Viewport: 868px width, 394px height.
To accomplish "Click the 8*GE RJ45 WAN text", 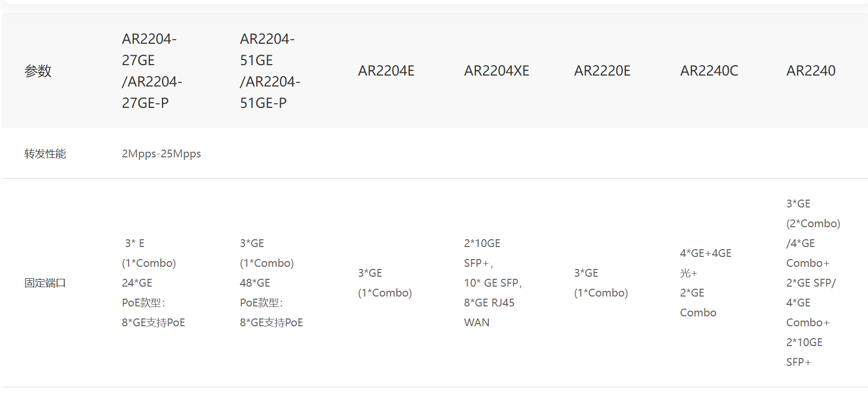I will pyautogui.click(x=489, y=313).
